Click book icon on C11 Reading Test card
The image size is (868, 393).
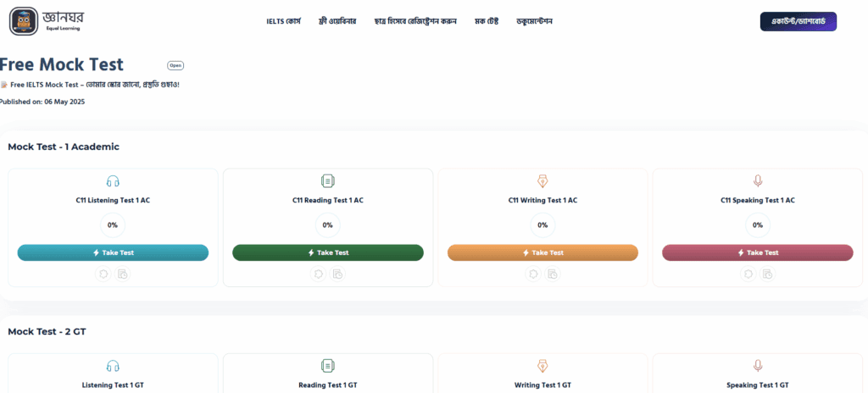[x=328, y=181]
